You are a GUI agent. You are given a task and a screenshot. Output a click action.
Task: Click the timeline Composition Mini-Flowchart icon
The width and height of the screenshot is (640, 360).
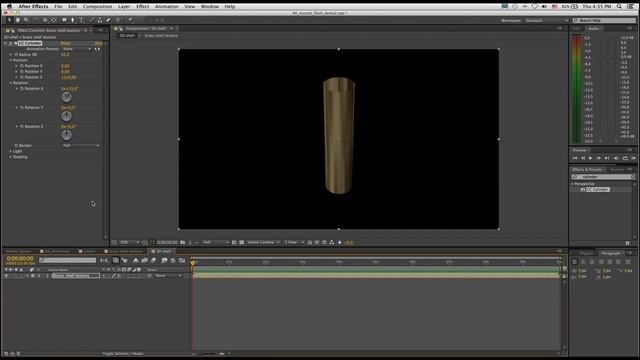tap(104, 260)
